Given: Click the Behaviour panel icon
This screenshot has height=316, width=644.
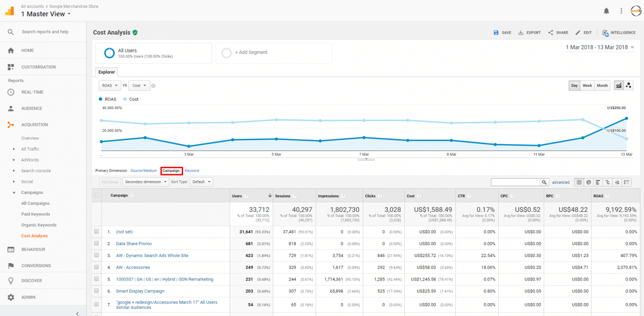Looking at the screenshot, I should pyautogui.click(x=11, y=250).
